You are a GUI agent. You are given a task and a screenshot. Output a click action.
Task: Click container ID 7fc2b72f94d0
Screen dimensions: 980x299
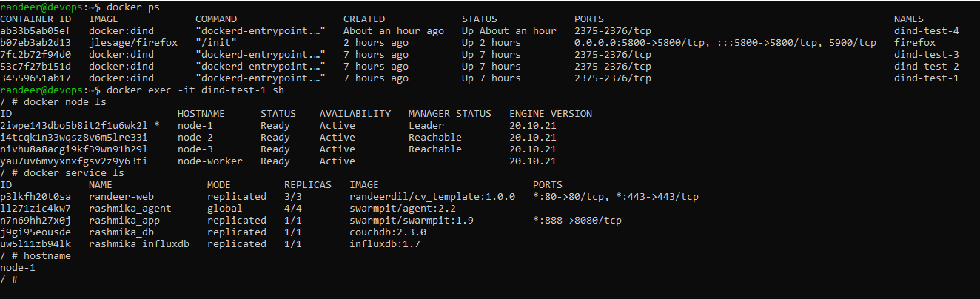pos(36,55)
